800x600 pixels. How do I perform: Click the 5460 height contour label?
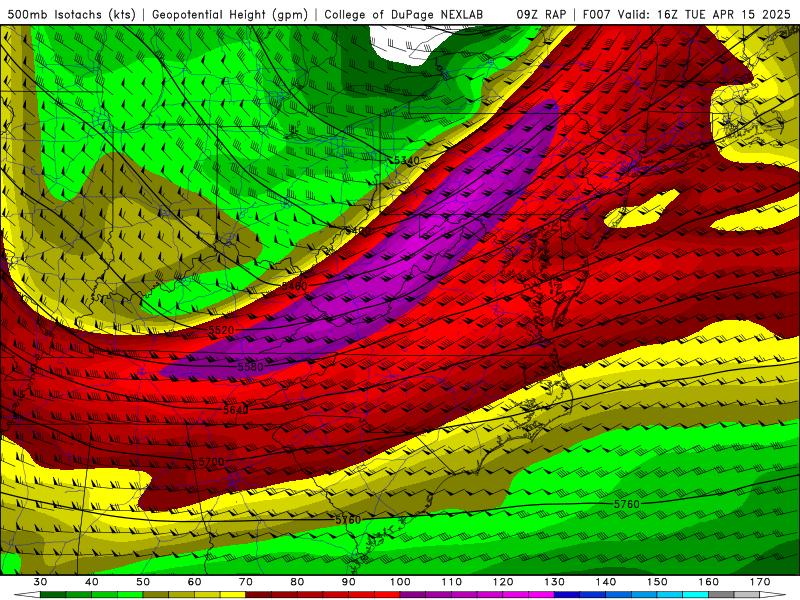[x=294, y=286]
